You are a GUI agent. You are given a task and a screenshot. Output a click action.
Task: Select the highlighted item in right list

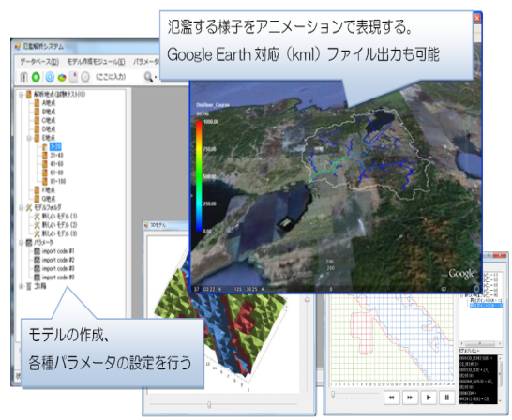[486, 306]
